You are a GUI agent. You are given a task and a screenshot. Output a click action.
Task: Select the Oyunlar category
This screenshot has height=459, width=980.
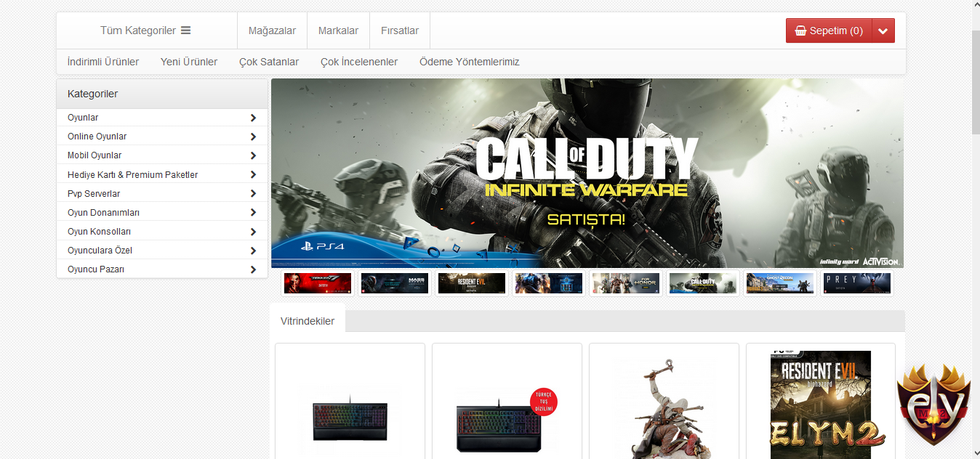83,118
